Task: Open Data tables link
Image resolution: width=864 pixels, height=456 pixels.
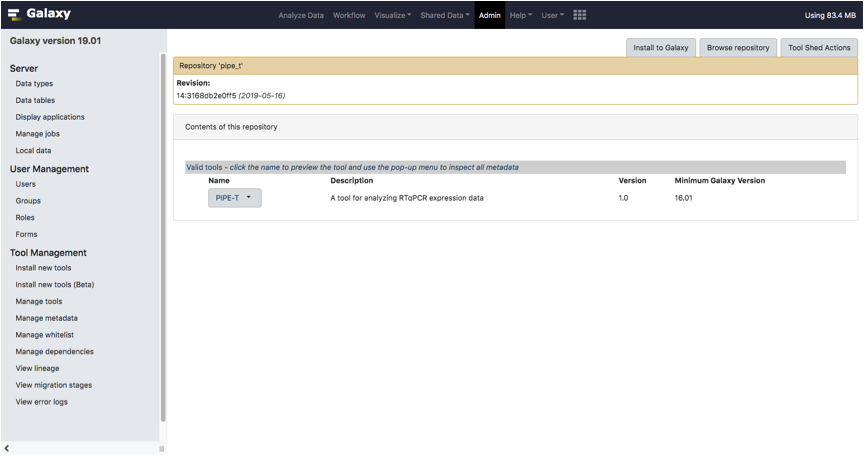Action: [x=35, y=100]
